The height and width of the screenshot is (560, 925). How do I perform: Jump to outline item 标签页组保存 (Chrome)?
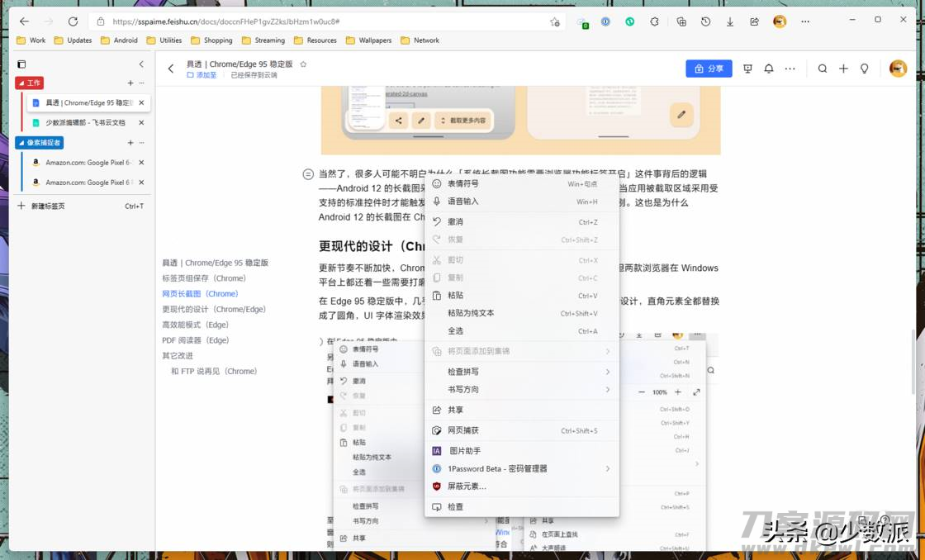[203, 278]
